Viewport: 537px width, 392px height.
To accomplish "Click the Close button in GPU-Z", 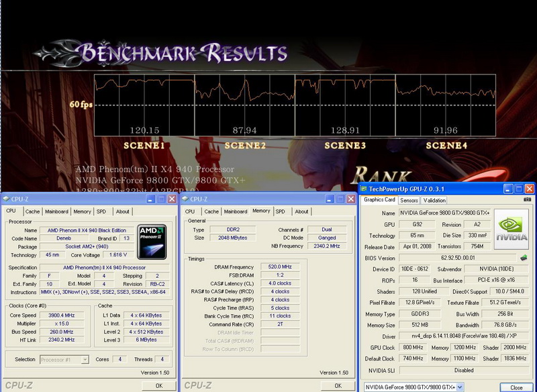I will pyautogui.click(x=516, y=387).
